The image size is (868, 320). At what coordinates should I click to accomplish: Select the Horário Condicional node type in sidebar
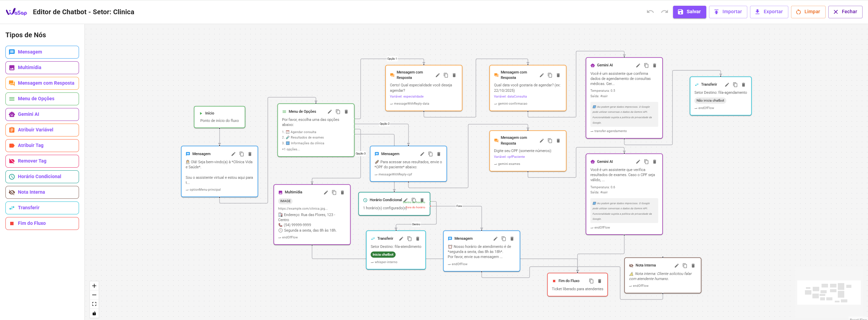point(42,176)
